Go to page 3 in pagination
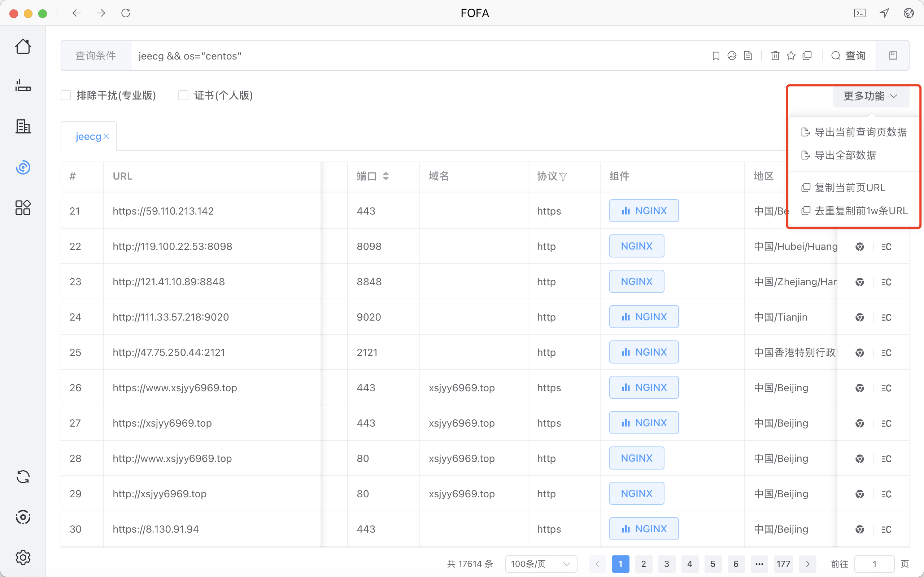 click(x=667, y=564)
